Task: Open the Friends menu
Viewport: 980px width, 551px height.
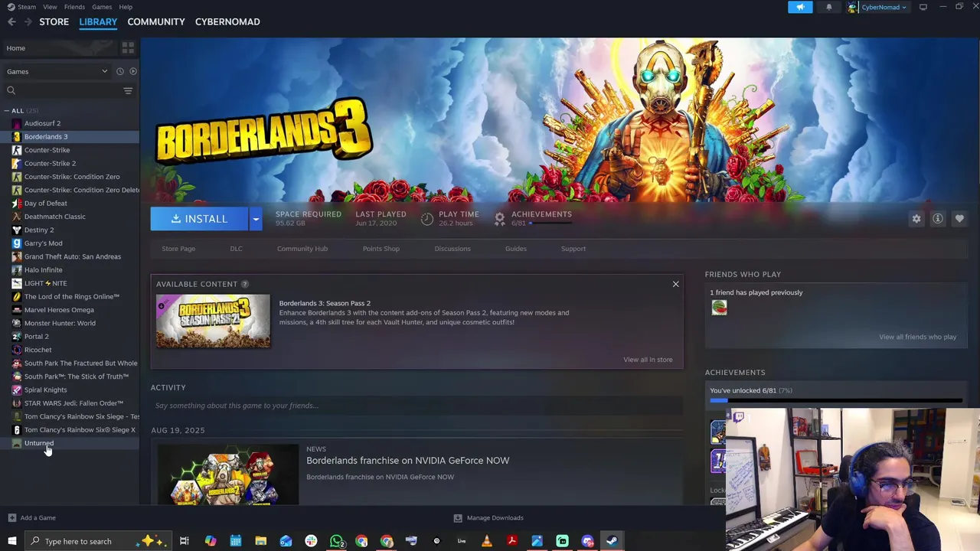Action: (74, 7)
